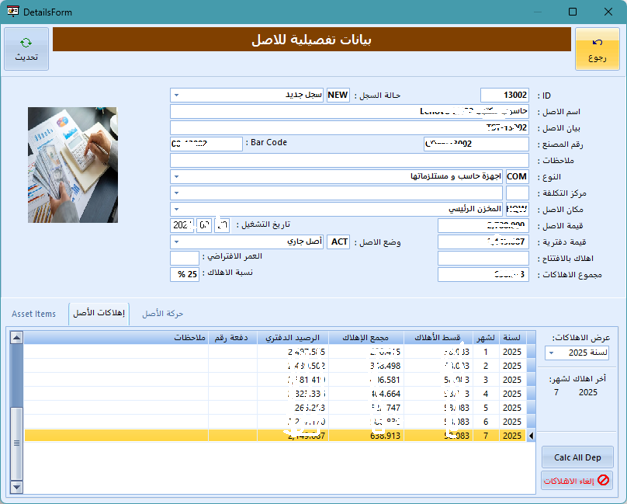The image size is (627, 504).
Task: Click the مجموع الاهلاكات total depreciation field
Action: [483, 275]
